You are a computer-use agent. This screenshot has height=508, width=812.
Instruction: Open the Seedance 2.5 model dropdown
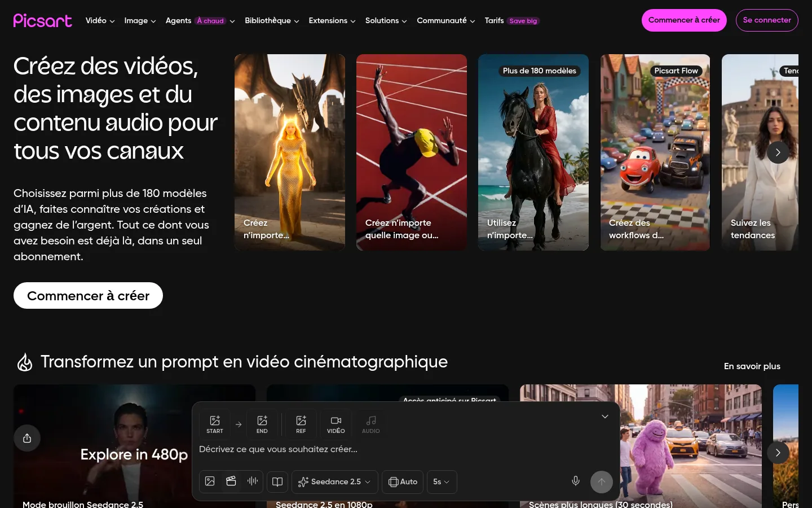335,481
